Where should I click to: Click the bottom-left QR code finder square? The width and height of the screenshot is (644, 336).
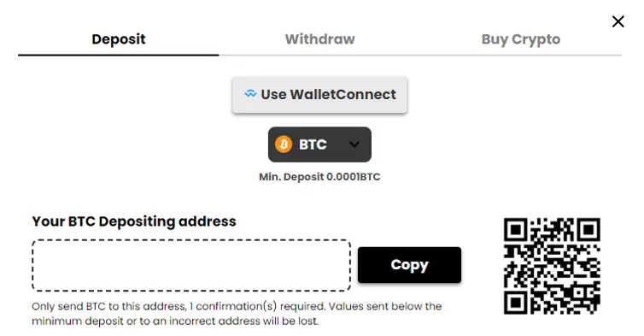[515, 304]
